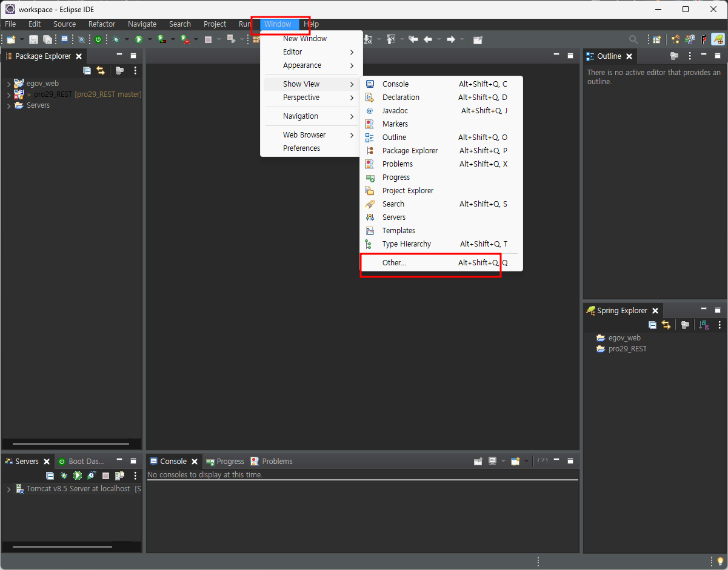Open the Servers view menu (three dots)

click(x=135, y=476)
